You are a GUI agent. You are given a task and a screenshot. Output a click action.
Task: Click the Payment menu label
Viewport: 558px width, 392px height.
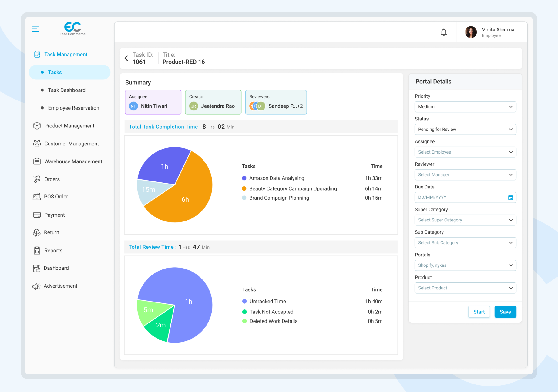coord(54,215)
